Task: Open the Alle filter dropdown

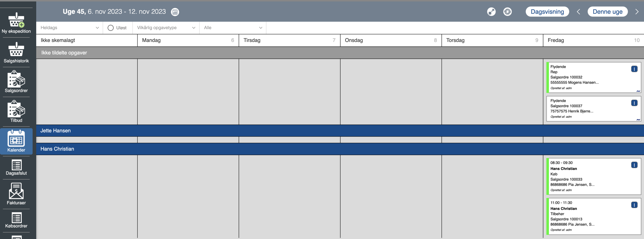Action: (233, 28)
